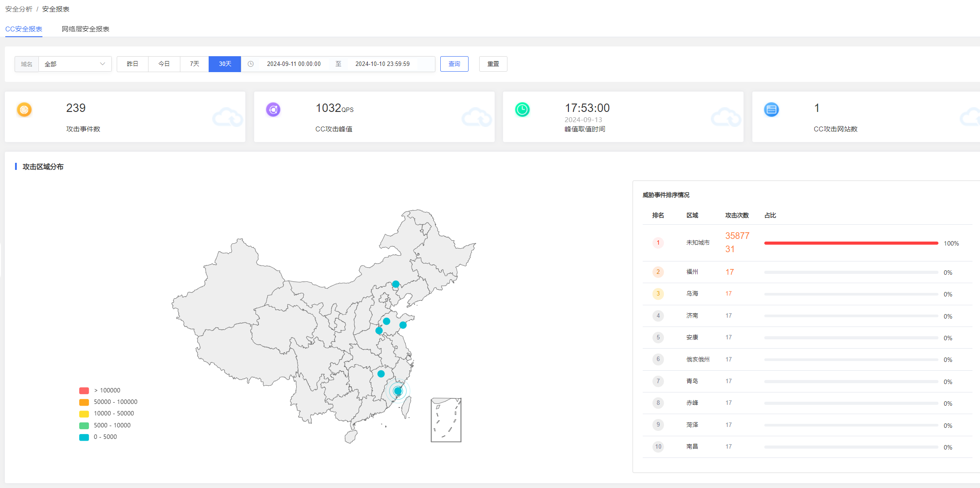Screen dimensions: 980x488
Task: Click the blue CC攻击网站数 browser icon
Action: pyautogui.click(x=771, y=109)
